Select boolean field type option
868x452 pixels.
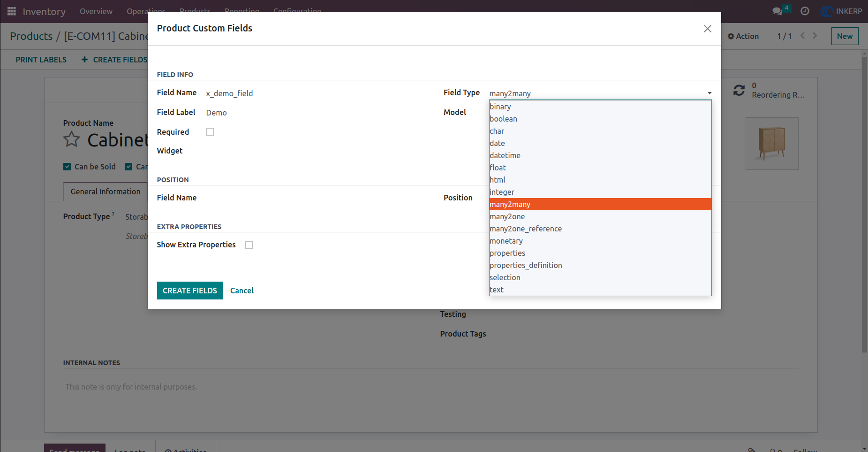click(600, 119)
